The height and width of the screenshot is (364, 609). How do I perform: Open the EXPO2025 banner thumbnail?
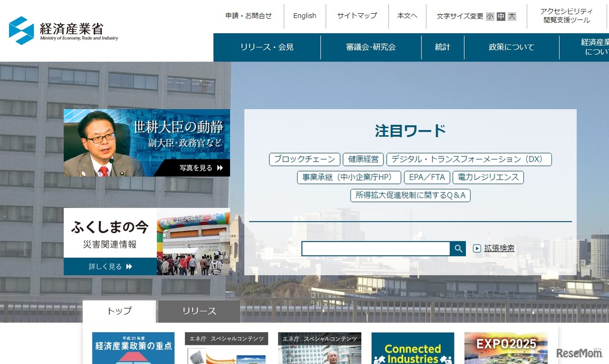(505, 348)
